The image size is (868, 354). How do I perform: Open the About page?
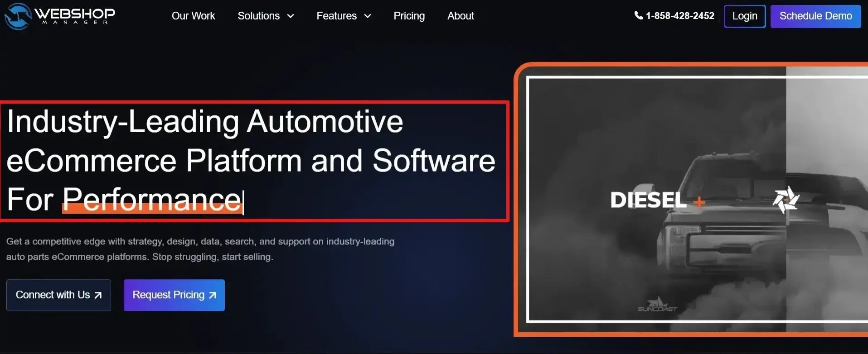pos(461,16)
